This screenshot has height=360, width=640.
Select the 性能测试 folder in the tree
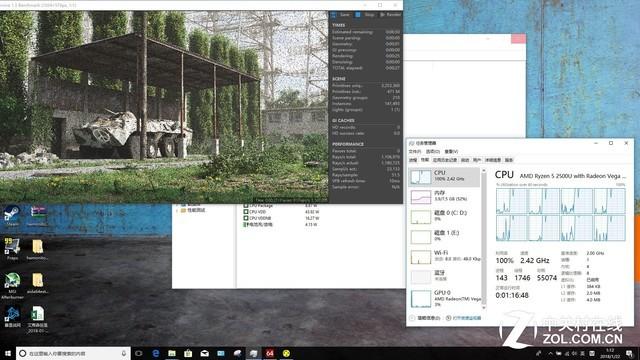click(x=193, y=210)
